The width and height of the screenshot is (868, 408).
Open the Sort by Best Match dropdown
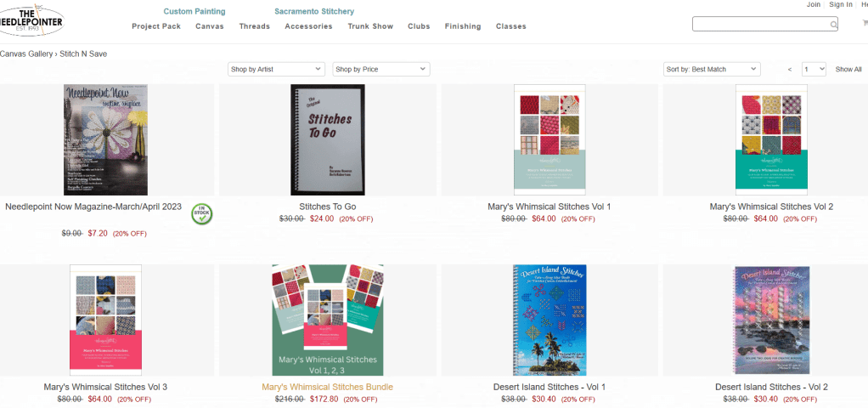pyautogui.click(x=712, y=70)
